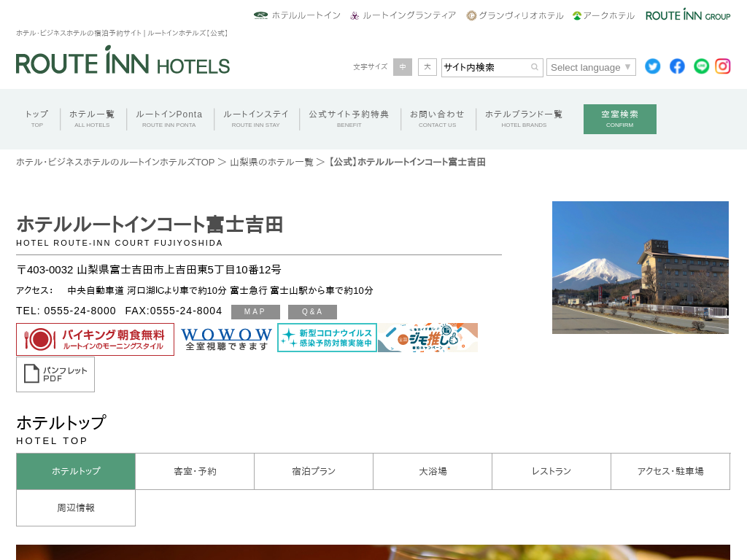Open 公式サイト予約特典 BENEFIT menu
Viewport: 747px width, 560px height.
349,119
